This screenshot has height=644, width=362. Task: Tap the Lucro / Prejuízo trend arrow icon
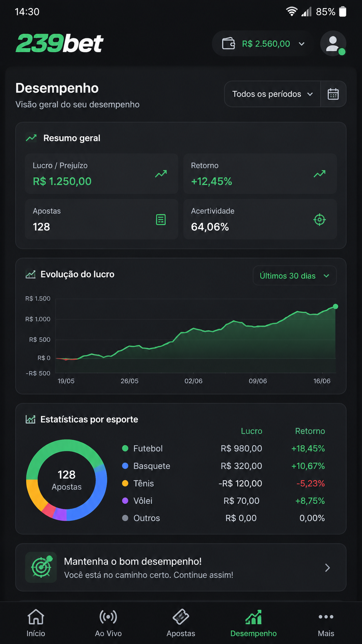pyautogui.click(x=161, y=174)
